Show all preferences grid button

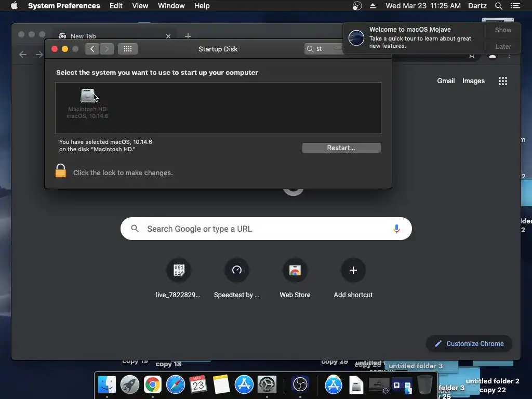[128, 49]
